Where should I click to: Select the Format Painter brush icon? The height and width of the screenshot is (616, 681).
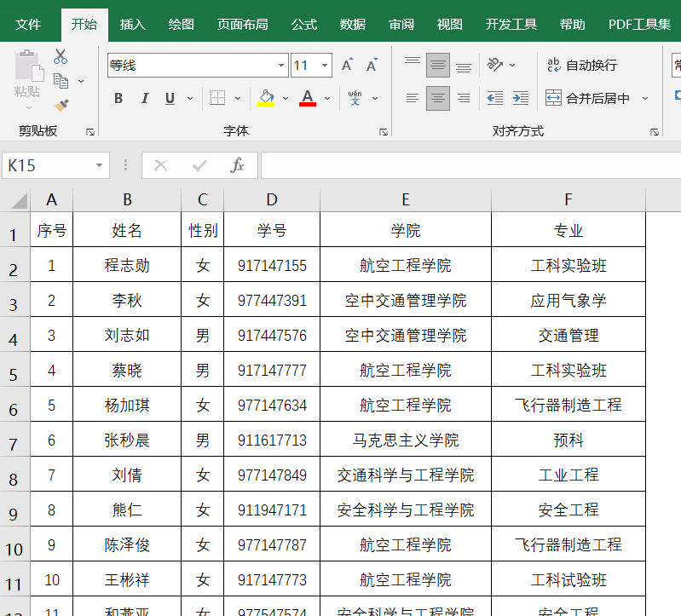(61, 106)
